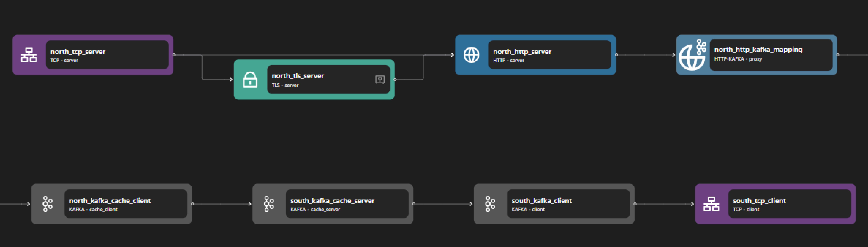Select the south_kafka_cache_server label
The height and width of the screenshot is (247, 868).
(332, 201)
